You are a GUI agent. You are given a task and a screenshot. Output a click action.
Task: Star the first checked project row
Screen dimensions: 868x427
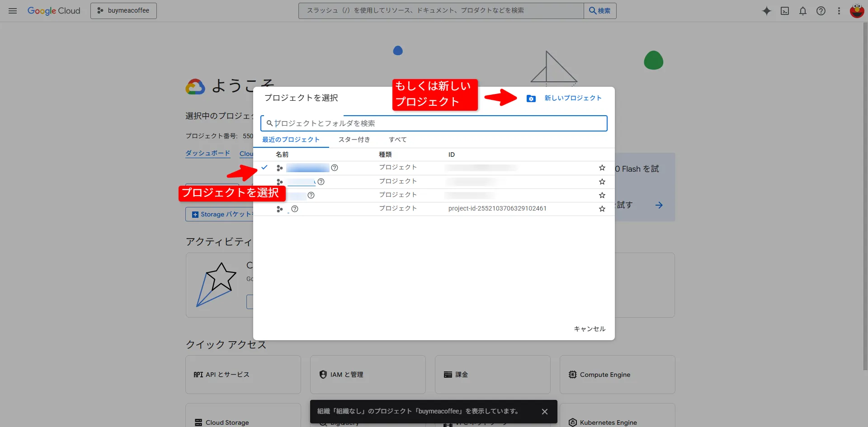pos(602,168)
